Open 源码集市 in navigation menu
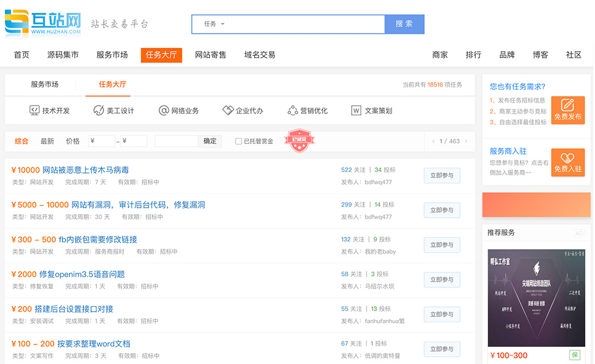The width and height of the screenshot is (595, 364). pyautogui.click(x=63, y=55)
